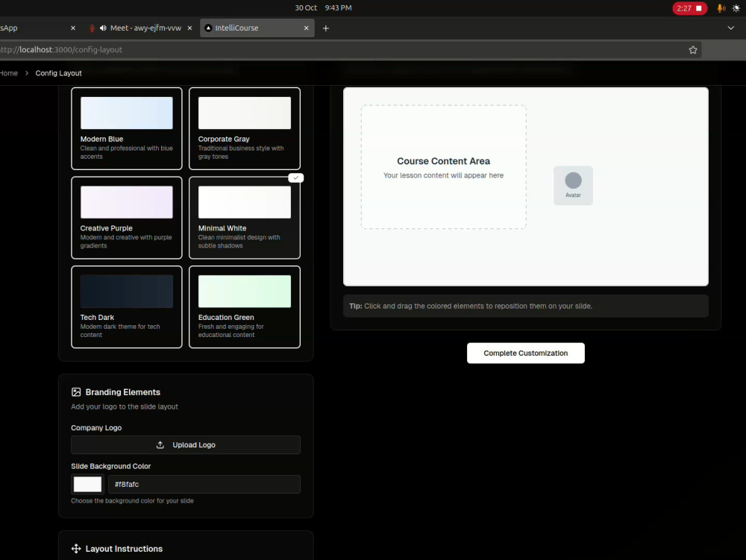The image size is (746, 560).
Task: Click the recording mic icon on Meet tab
Action: pos(92,28)
